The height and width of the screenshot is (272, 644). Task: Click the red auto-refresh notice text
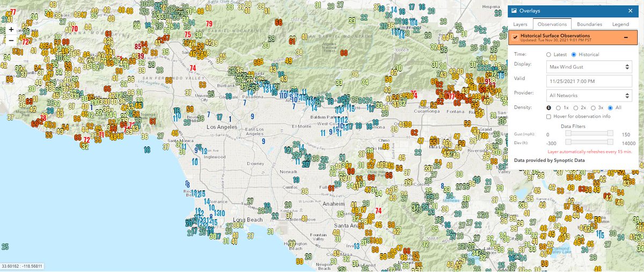coord(589,152)
